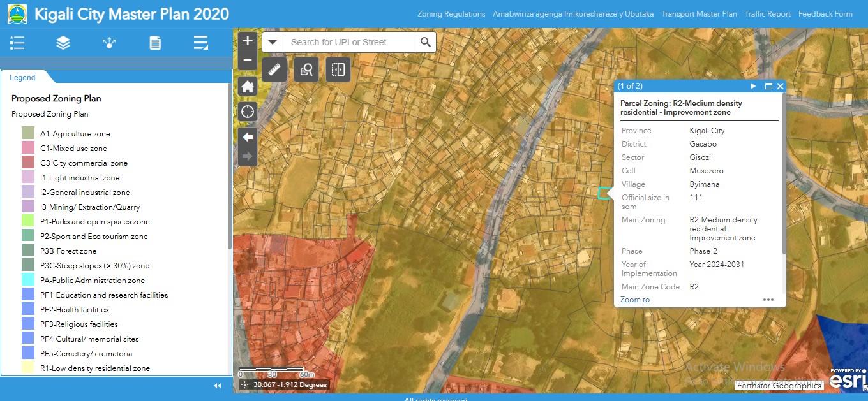Show next feature in the popup
Viewport: 868px width, 401px height.
coord(753,86)
